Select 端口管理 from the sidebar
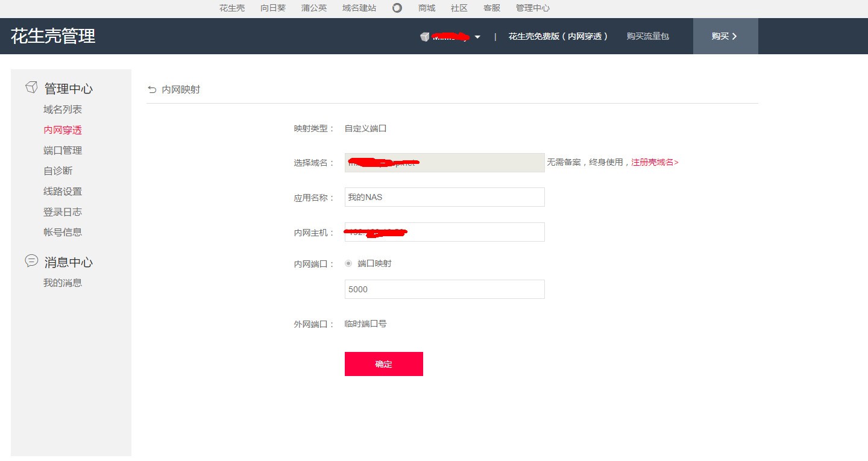Image resolution: width=868 pixels, height=461 pixels. point(64,150)
